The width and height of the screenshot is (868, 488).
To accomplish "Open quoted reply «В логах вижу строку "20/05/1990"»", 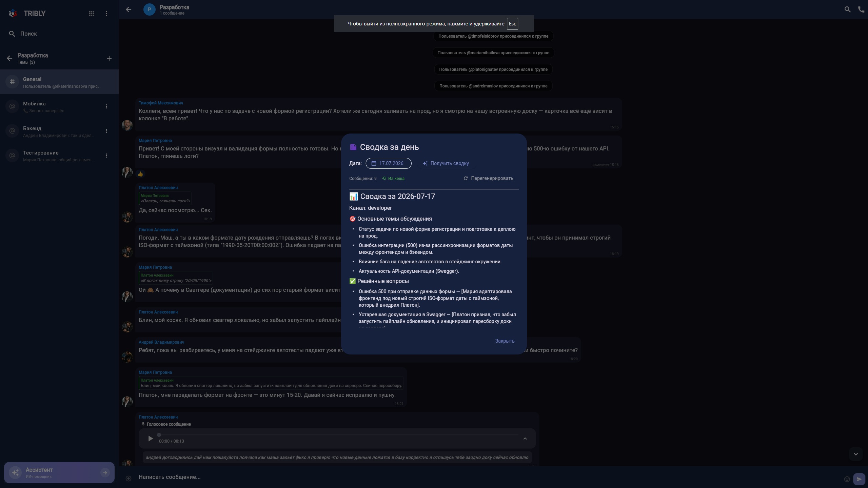I will tap(176, 278).
